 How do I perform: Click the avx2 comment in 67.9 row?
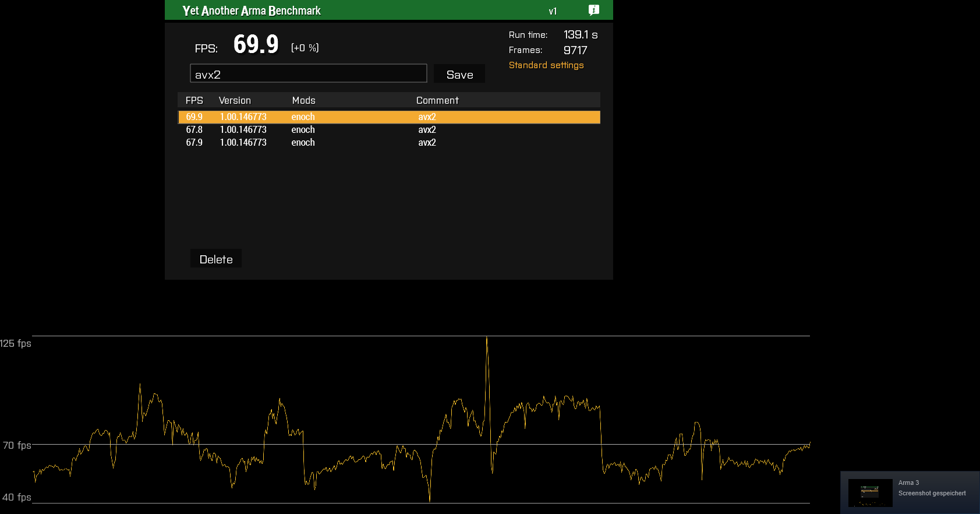427,143
